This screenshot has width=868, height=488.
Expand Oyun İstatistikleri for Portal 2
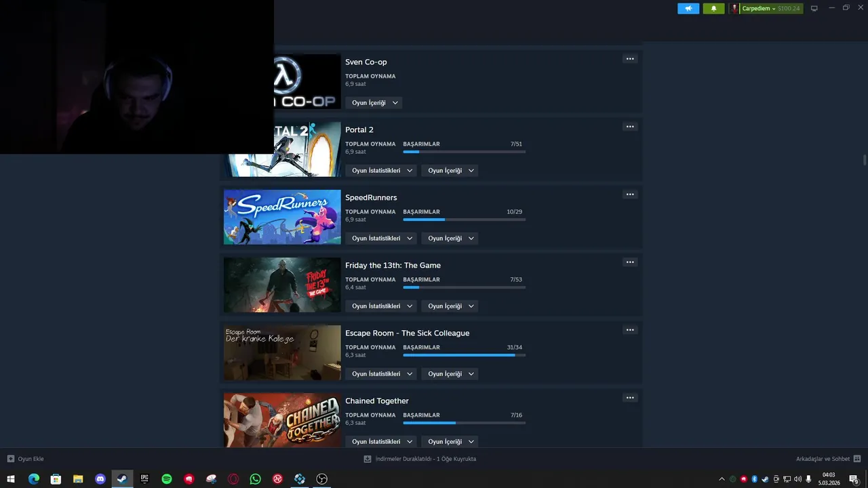[x=381, y=171]
